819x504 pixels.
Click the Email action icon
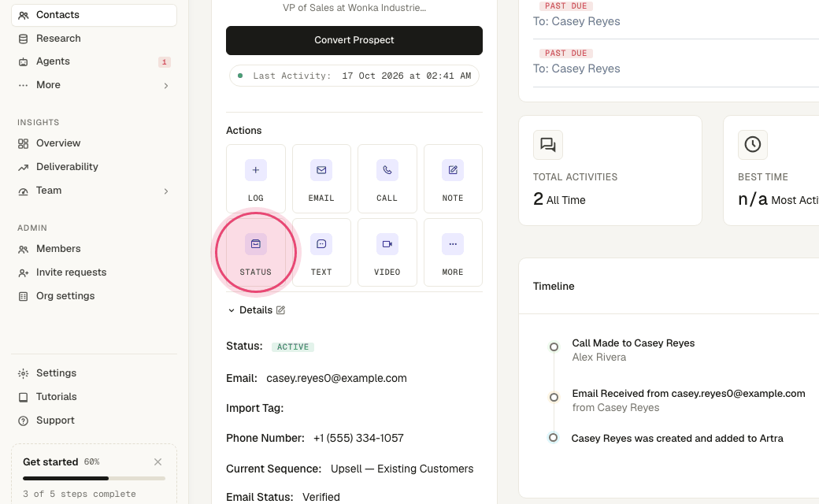click(x=321, y=170)
